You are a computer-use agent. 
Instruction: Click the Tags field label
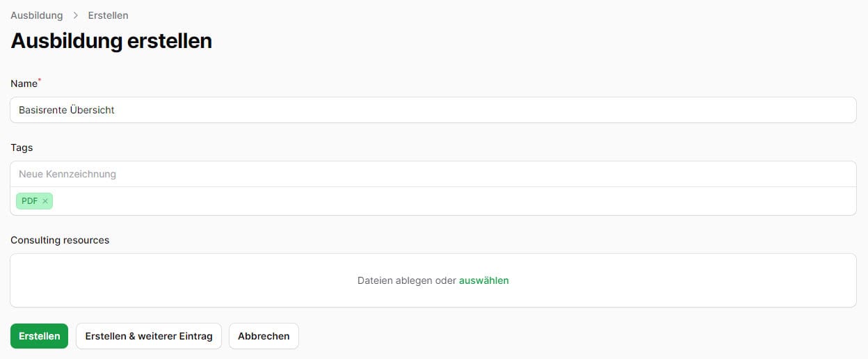point(22,147)
